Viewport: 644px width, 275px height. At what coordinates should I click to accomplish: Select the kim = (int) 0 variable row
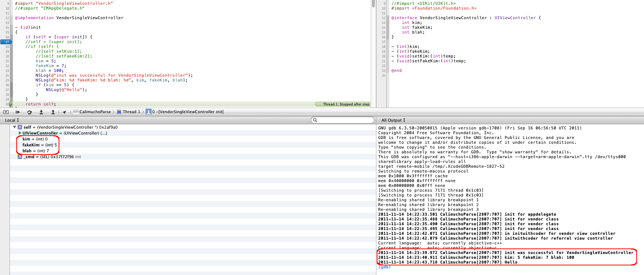[35, 139]
